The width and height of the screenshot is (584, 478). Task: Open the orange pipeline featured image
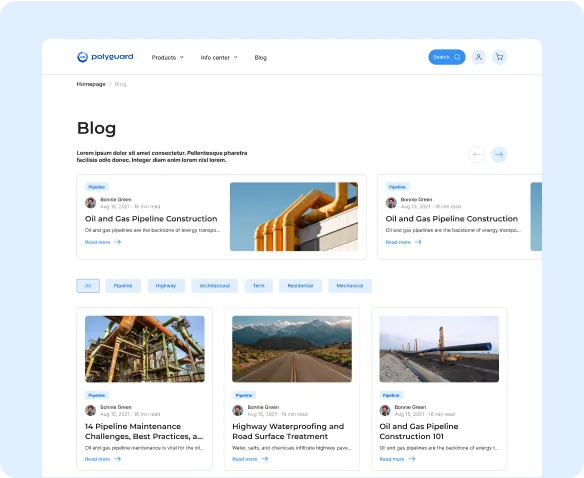[x=294, y=216]
